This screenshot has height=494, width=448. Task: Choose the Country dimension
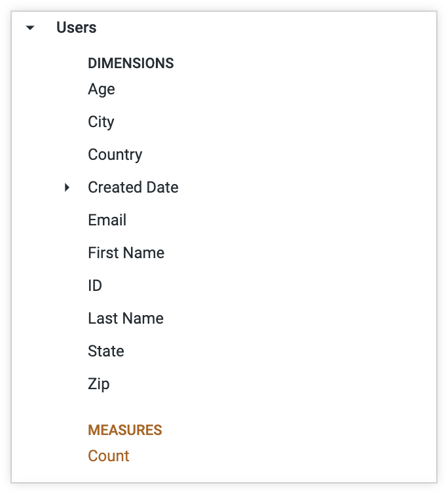115,155
